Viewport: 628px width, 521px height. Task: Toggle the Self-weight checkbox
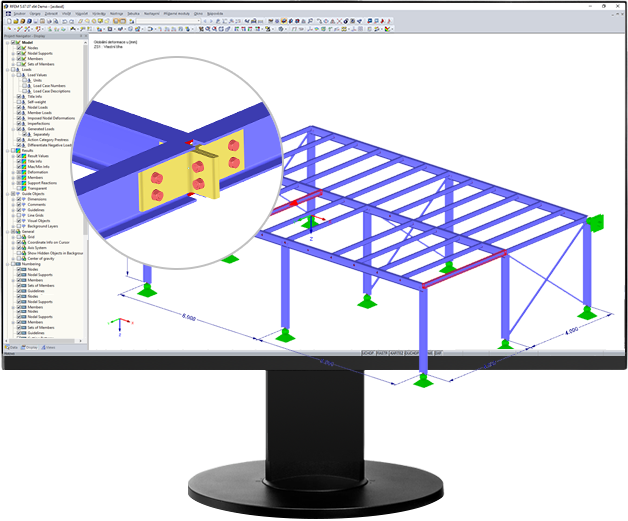click(x=19, y=102)
